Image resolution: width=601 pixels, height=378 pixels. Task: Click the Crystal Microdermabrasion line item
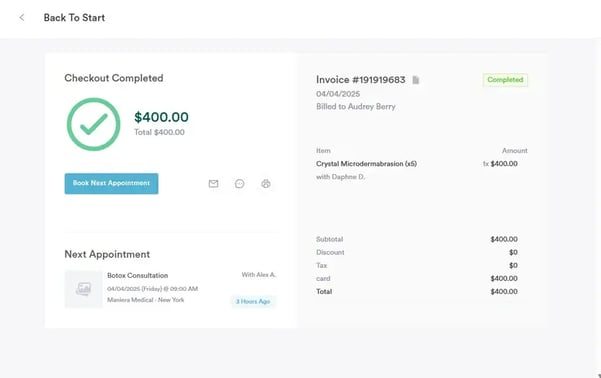point(366,164)
